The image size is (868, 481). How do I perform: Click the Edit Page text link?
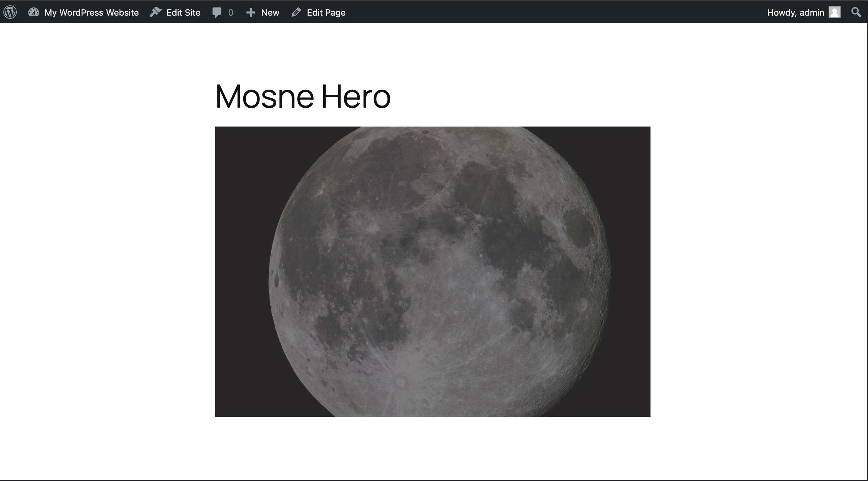[x=326, y=12]
